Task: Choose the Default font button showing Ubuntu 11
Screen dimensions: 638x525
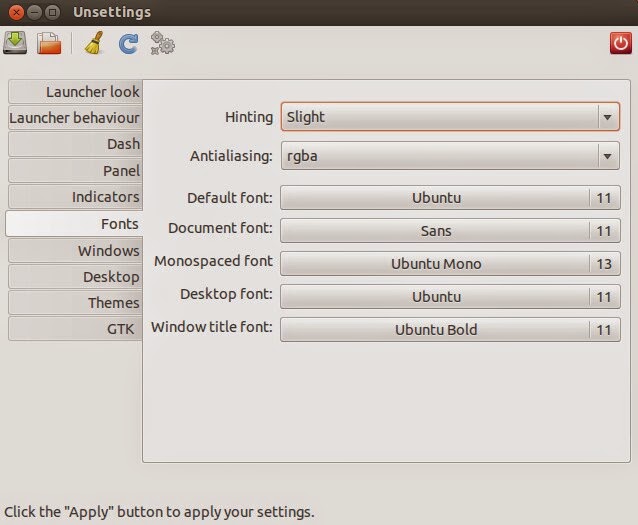Action: point(450,198)
